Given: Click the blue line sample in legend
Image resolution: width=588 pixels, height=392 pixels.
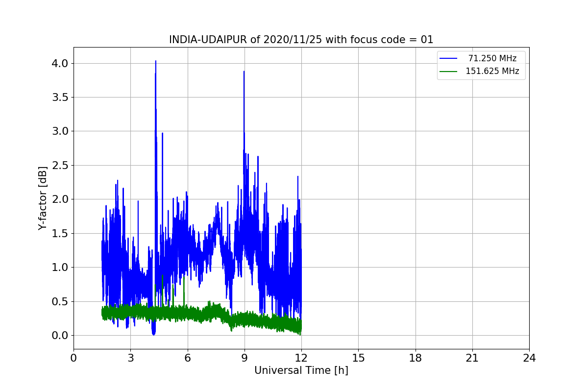Looking at the screenshot, I should point(448,58).
